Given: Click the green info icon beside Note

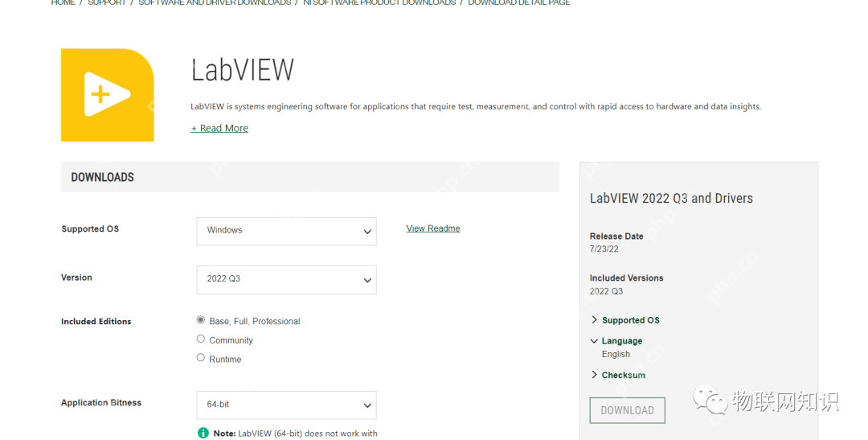Looking at the screenshot, I should [x=203, y=434].
